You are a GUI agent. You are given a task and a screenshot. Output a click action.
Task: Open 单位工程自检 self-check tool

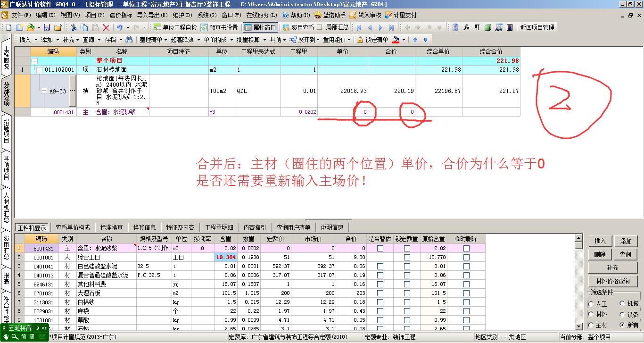click(175, 28)
